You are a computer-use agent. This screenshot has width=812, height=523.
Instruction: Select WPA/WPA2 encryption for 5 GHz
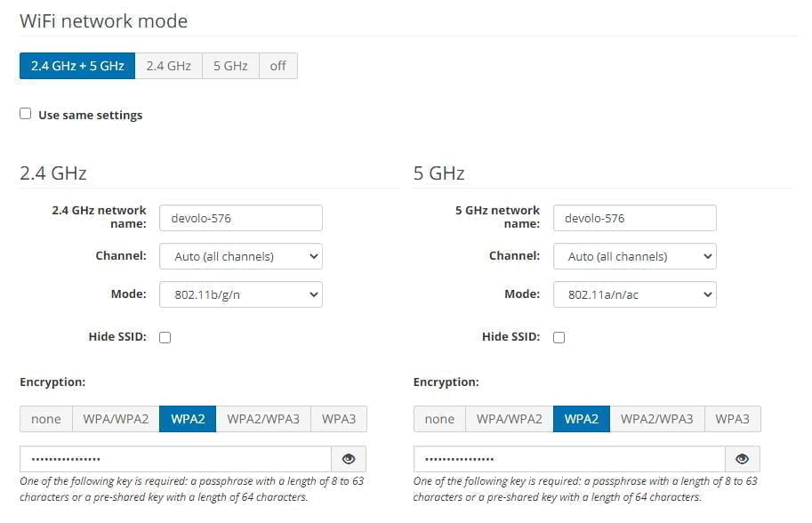pyautogui.click(x=509, y=419)
